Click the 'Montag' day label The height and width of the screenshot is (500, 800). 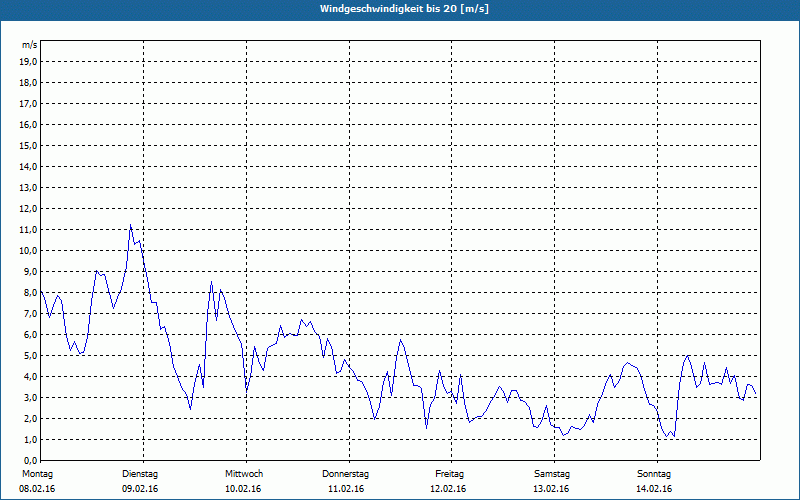click(37, 474)
